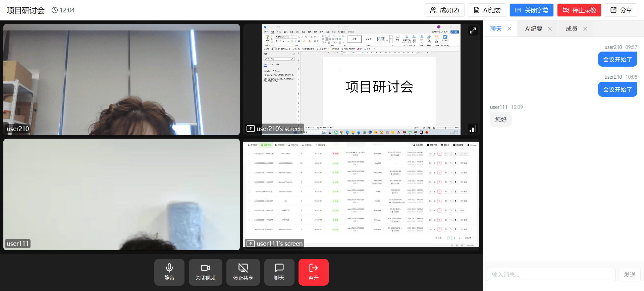
Task: Turn off camera with 关闭视频
Action: (x=206, y=272)
